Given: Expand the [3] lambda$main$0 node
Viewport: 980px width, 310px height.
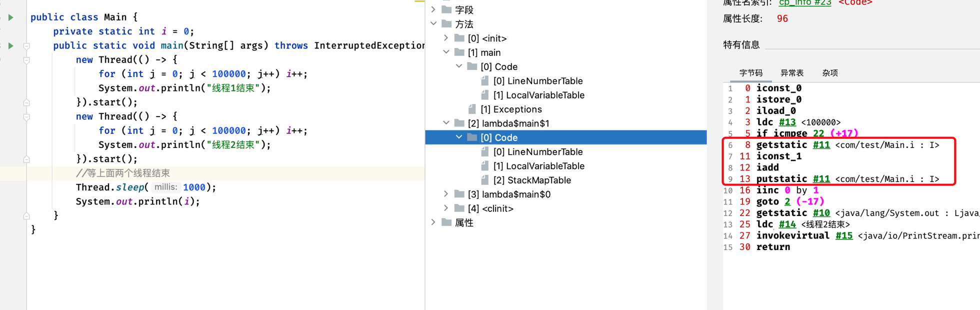Looking at the screenshot, I should [x=446, y=194].
